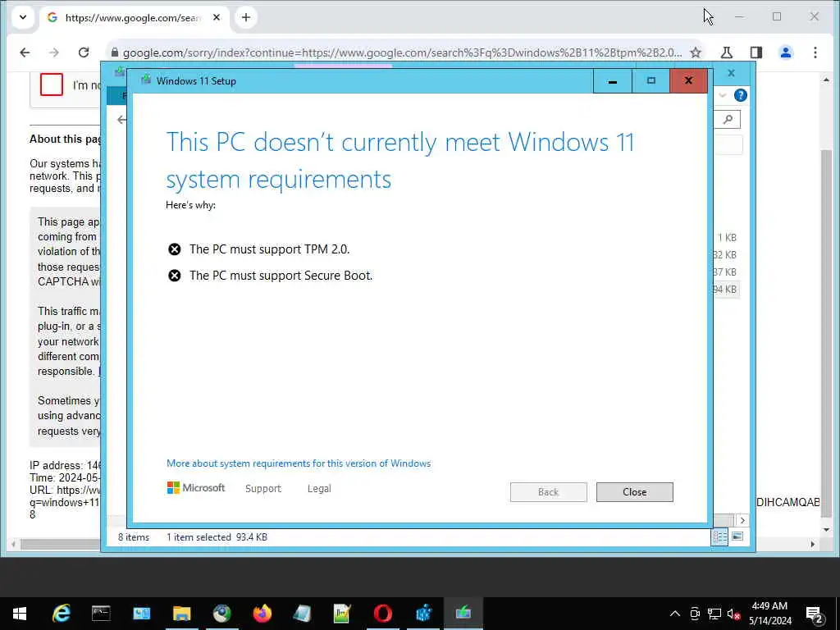840x630 pixels.
Task: Switch File Explorer to details view
Action: [x=719, y=536]
